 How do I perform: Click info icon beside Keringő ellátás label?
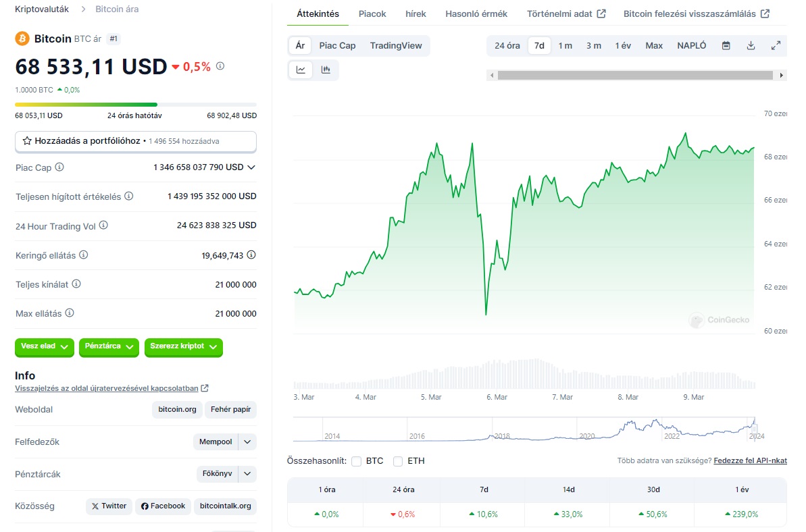pos(83,255)
